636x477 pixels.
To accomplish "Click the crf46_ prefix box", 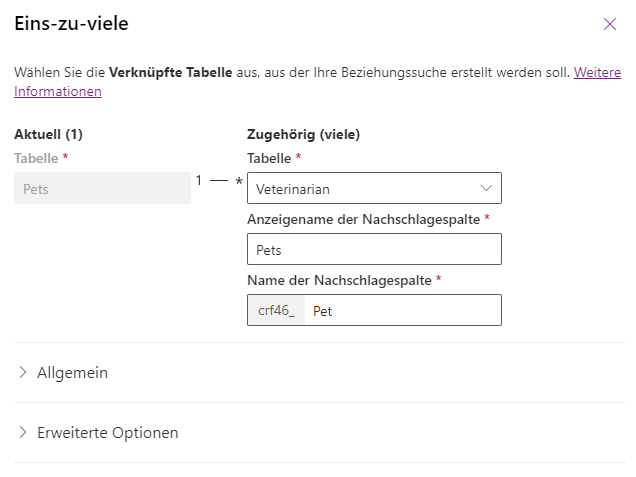I will [x=276, y=311].
